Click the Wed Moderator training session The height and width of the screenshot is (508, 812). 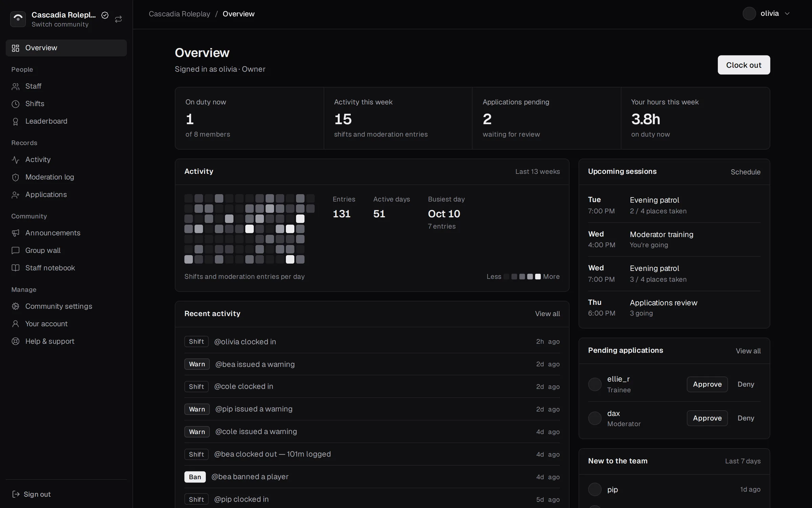674,239
